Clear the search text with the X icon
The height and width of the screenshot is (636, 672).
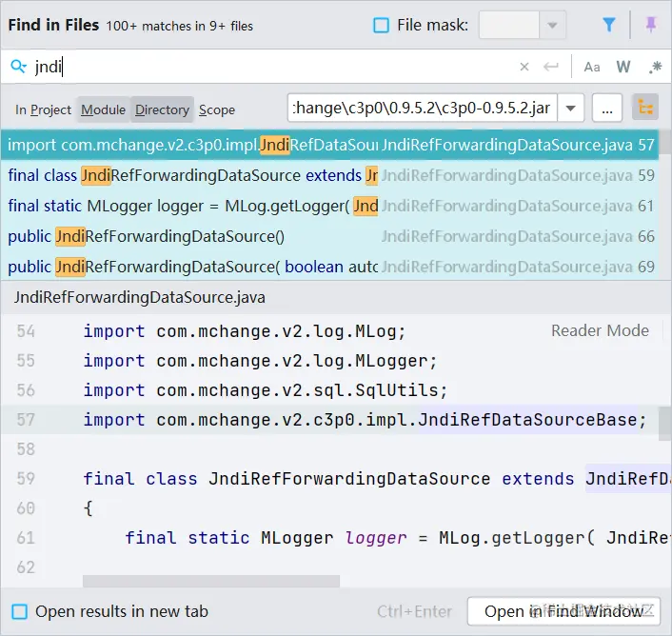click(524, 67)
